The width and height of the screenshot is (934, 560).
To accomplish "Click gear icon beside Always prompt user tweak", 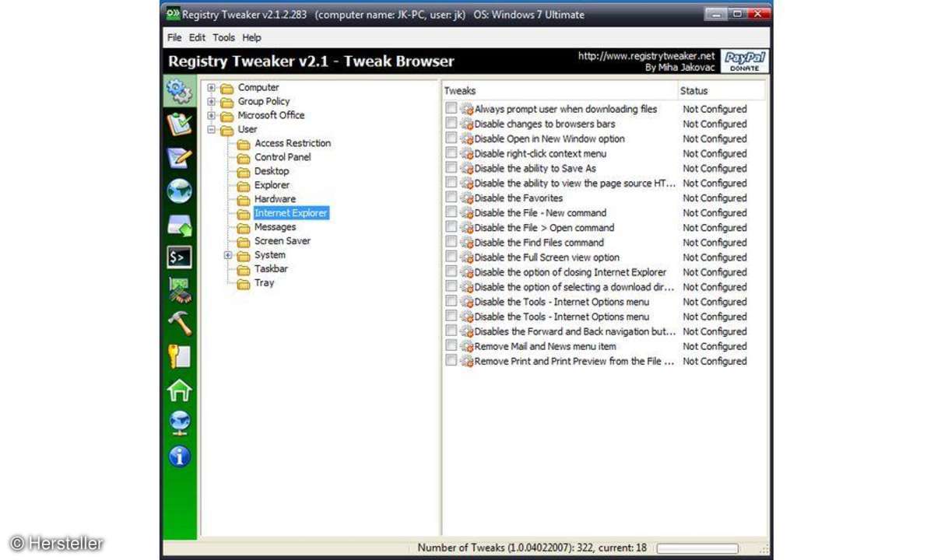I will 467,110.
